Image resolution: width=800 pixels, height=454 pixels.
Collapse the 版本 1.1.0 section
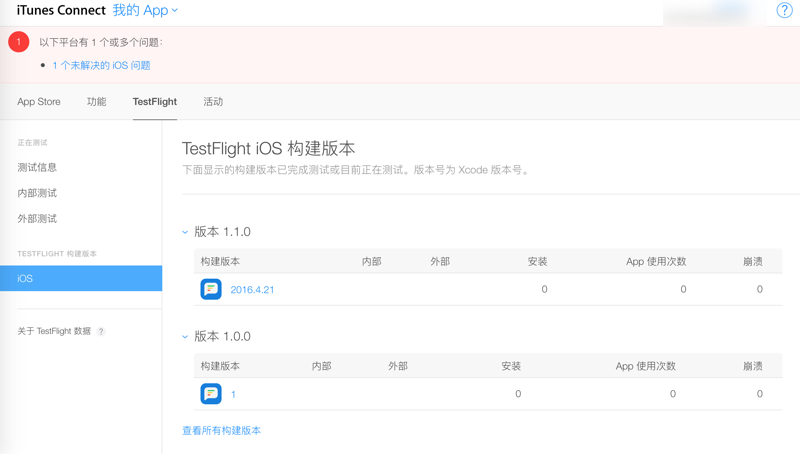tap(185, 232)
